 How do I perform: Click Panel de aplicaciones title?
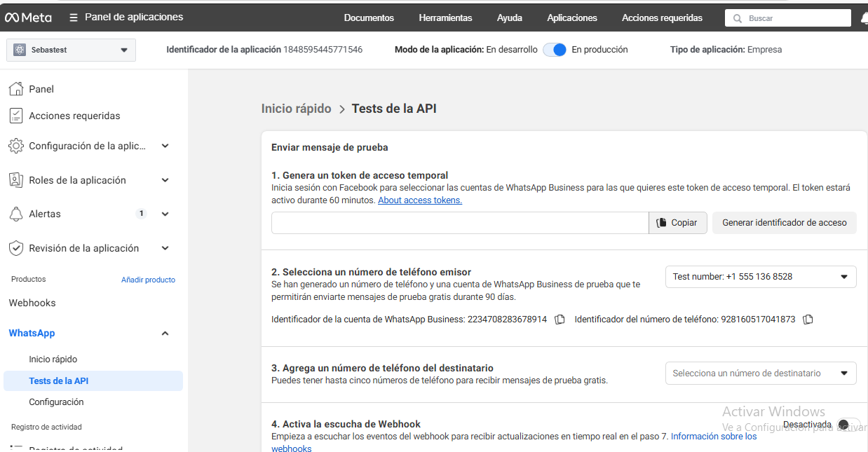click(x=134, y=17)
